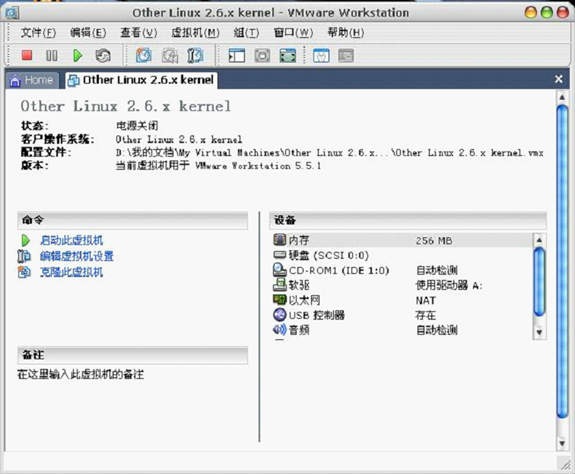Click the speaker icon for 音频

click(279, 330)
